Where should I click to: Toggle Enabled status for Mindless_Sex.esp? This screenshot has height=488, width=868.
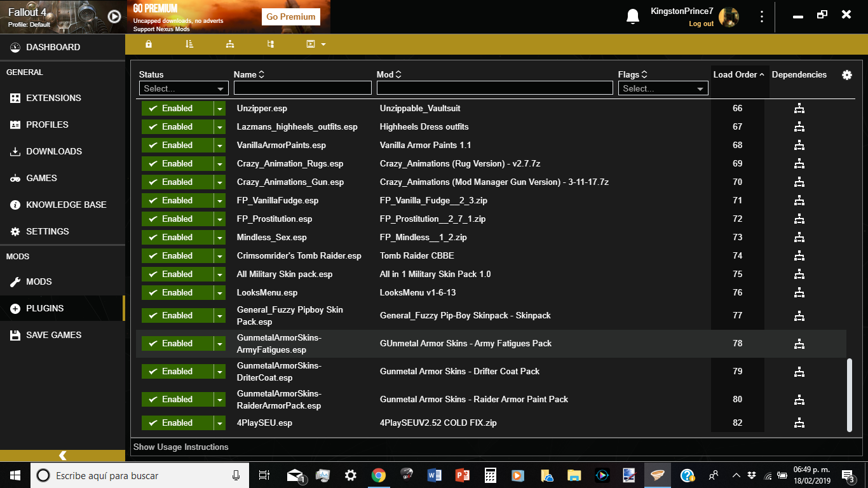(177, 237)
